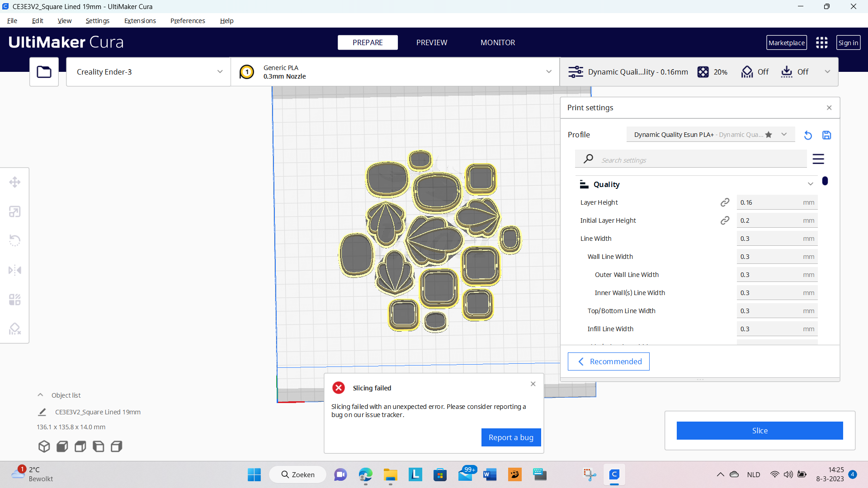Image resolution: width=868 pixels, height=488 pixels.
Task: Open File Explorer from taskbar
Action: (390, 474)
